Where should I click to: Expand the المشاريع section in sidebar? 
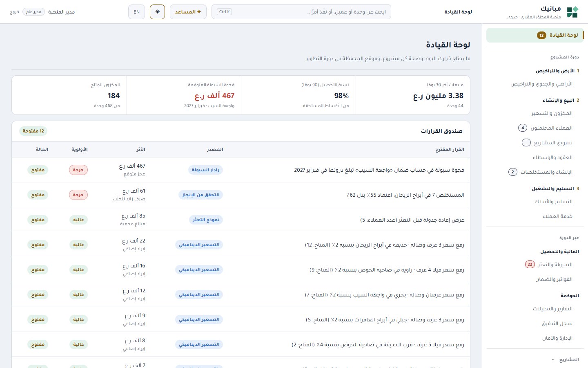[535, 360]
